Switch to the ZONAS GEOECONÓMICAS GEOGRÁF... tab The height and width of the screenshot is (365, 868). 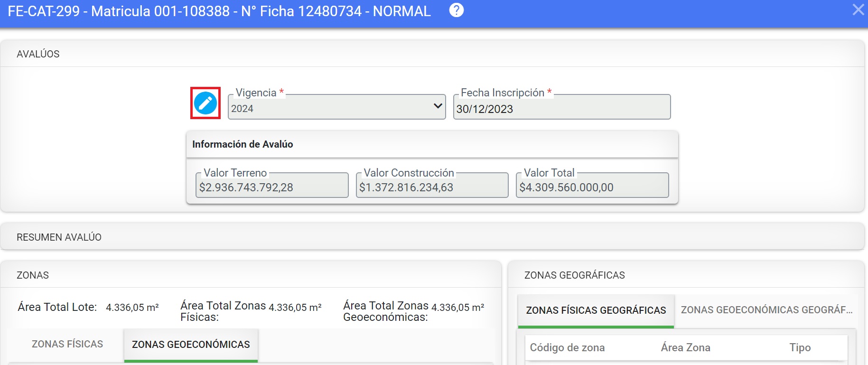(x=766, y=310)
